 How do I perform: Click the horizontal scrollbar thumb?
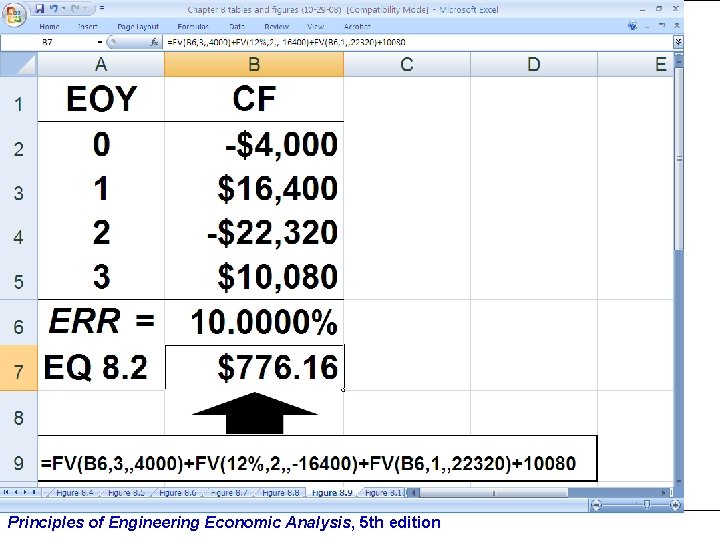pyautogui.click(x=494, y=493)
